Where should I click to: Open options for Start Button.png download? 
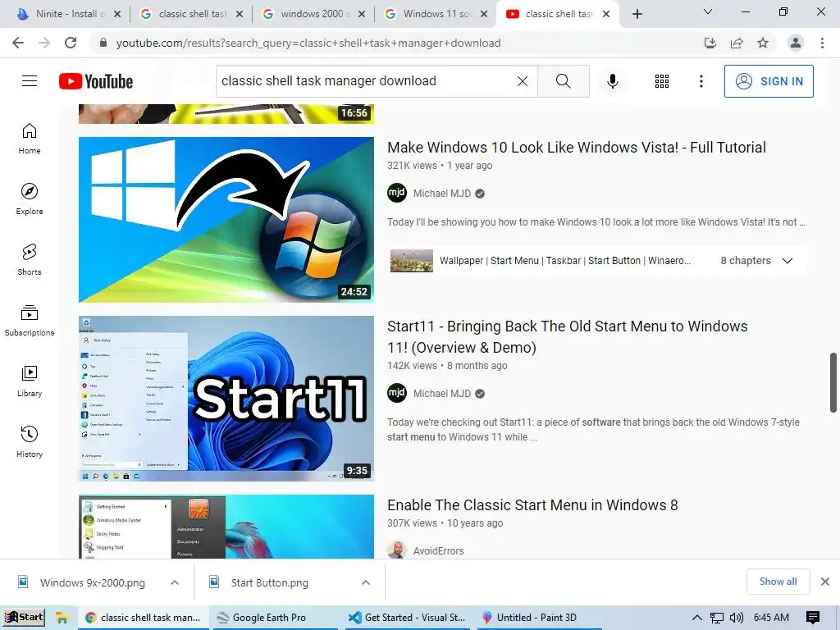pyautogui.click(x=366, y=583)
